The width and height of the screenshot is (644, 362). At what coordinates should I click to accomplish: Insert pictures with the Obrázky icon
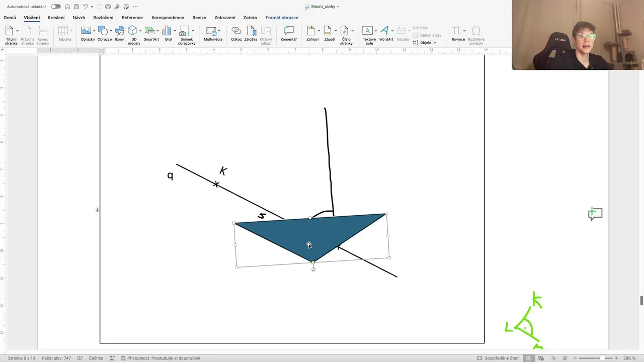86,31
